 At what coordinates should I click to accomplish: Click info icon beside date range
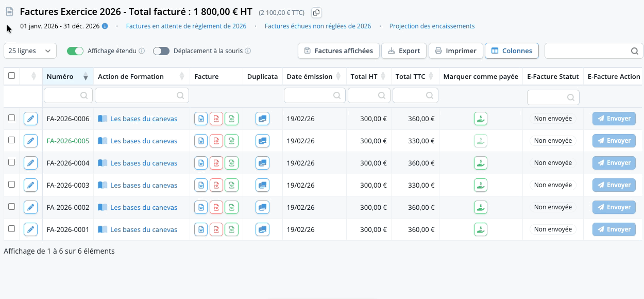[x=105, y=26]
